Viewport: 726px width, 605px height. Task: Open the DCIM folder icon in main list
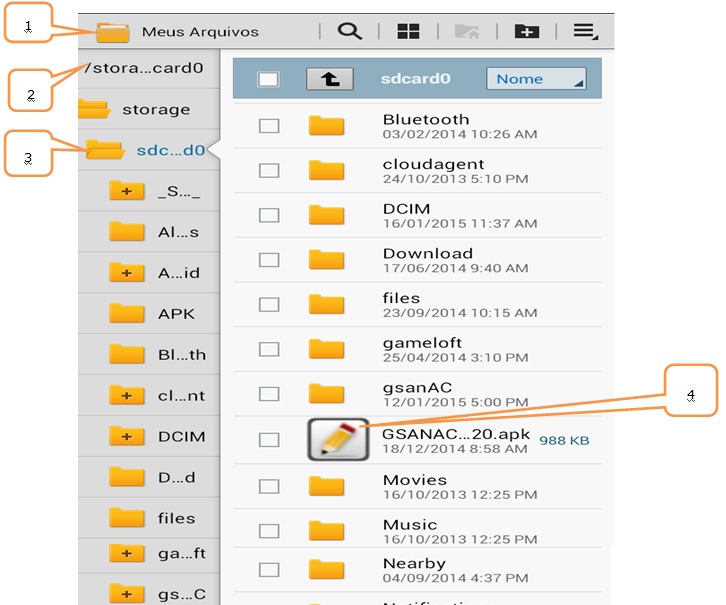pos(326,215)
